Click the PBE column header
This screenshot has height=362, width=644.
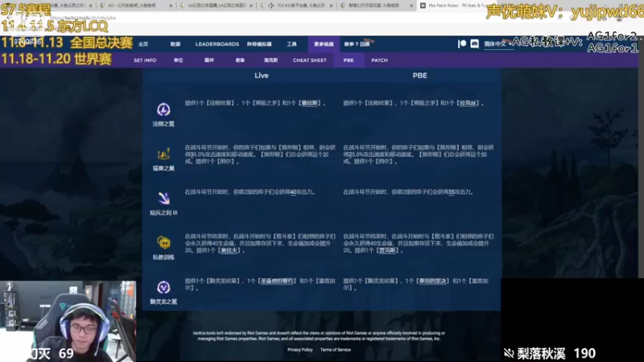(x=419, y=76)
